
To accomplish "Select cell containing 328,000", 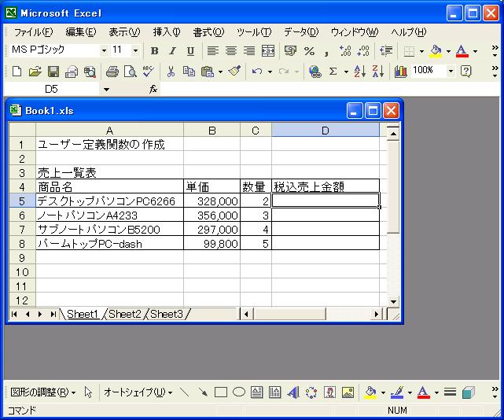I will click(x=212, y=201).
